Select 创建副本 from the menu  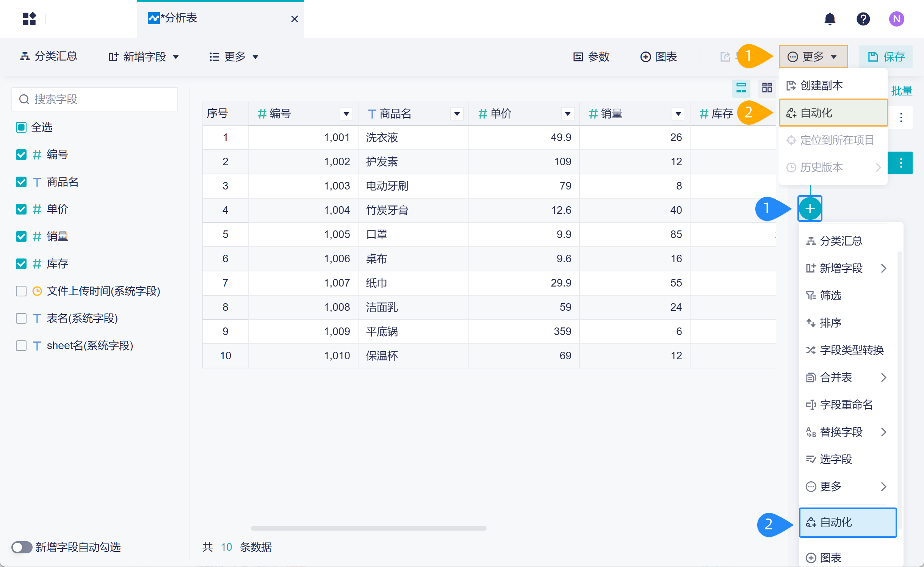[x=833, y=85]
